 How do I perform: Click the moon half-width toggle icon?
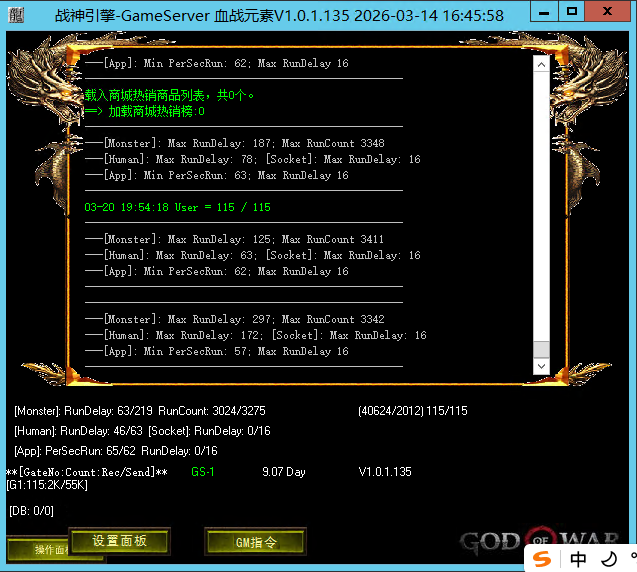(607, 559)
